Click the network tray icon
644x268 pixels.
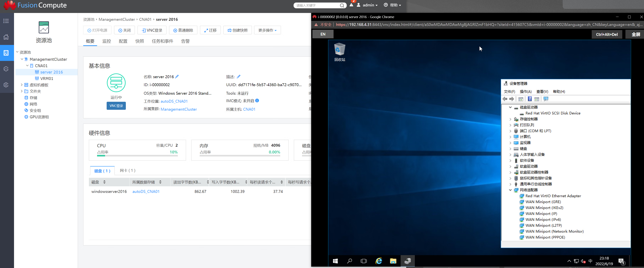pyautogui.click(x=576, y=261)
